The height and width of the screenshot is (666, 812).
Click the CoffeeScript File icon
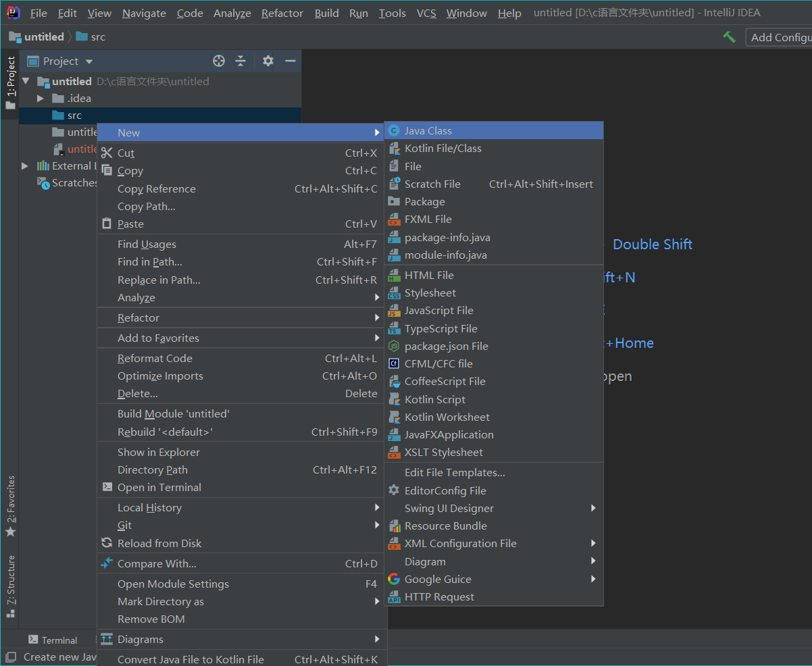click(x=394, y=381)
